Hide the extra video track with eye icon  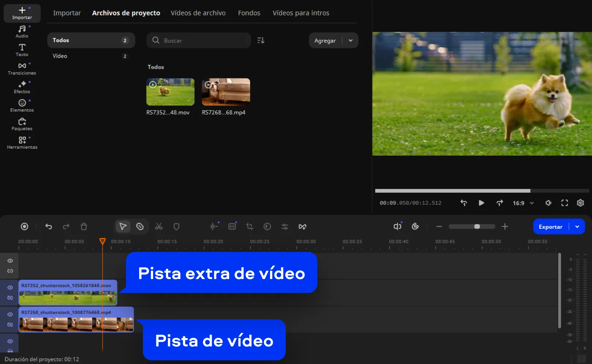tap(10, 287)
